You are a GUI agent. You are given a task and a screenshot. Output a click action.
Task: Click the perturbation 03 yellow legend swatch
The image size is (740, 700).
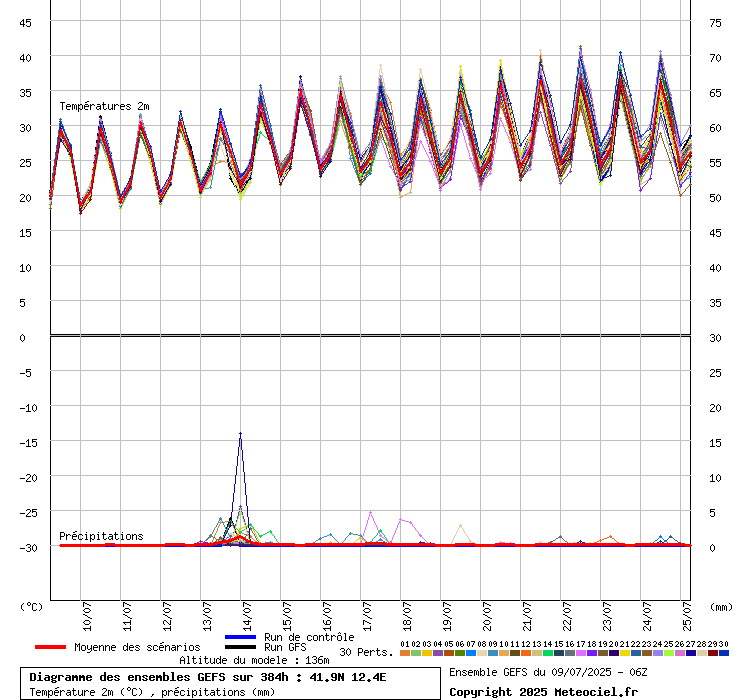pyautogui.click(x=427, y=653)
